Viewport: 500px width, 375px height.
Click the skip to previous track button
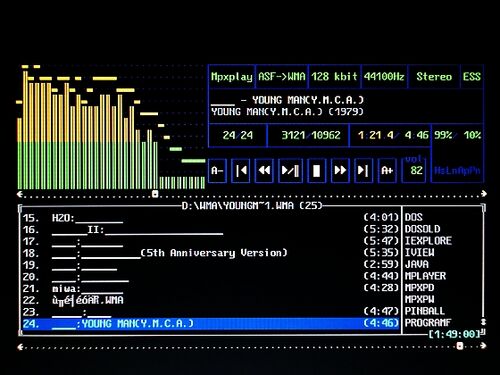coord(241,171)
